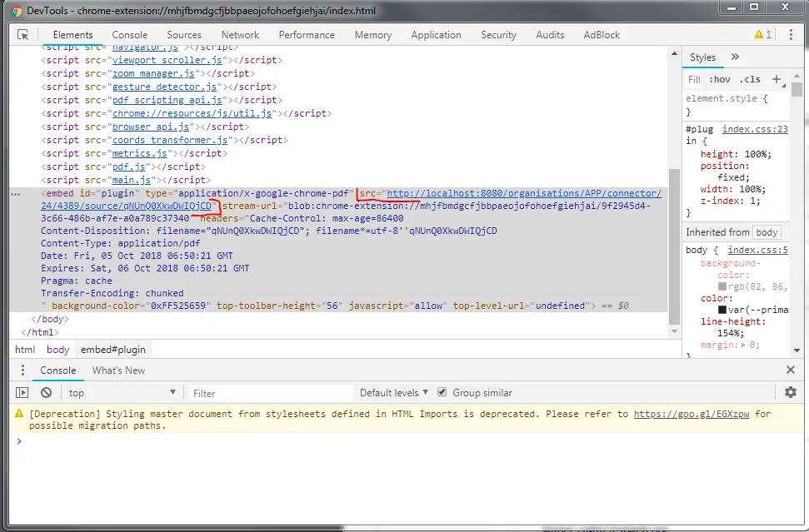This screenshot has height=532, width=809.
Task: Select body in the breadcrumb bar
Action: (57, 350)
